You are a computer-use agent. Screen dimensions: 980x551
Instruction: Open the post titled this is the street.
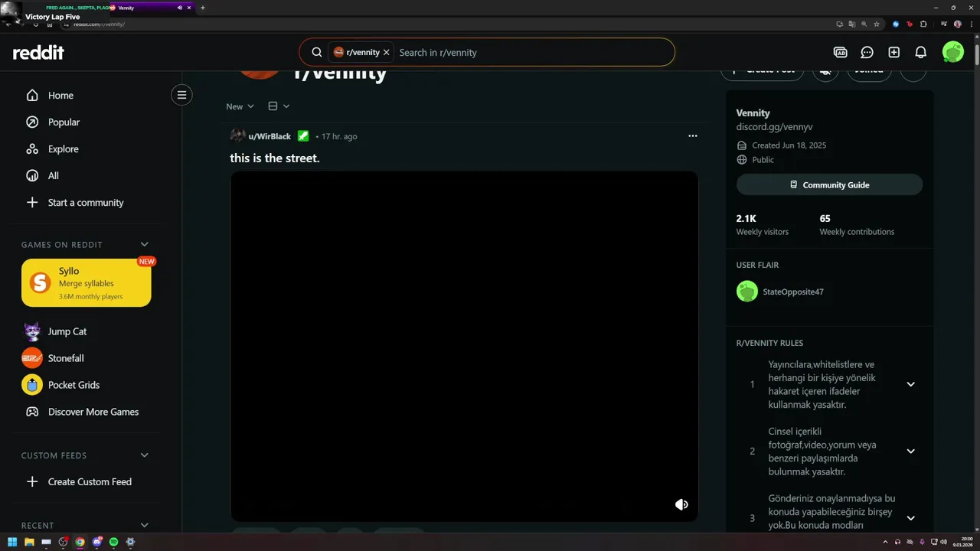275,158
